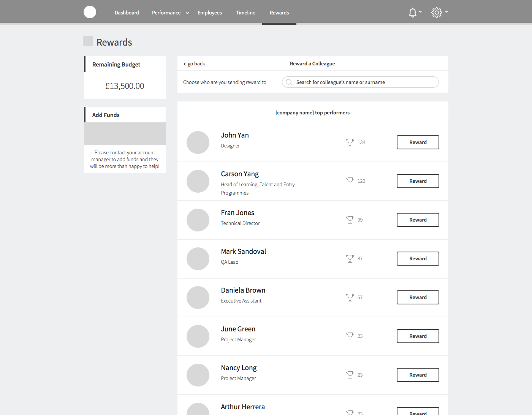Click Fran Jones's avatar placeholder
This screenshot has height=415, width=532.
(x=198, y=220)
